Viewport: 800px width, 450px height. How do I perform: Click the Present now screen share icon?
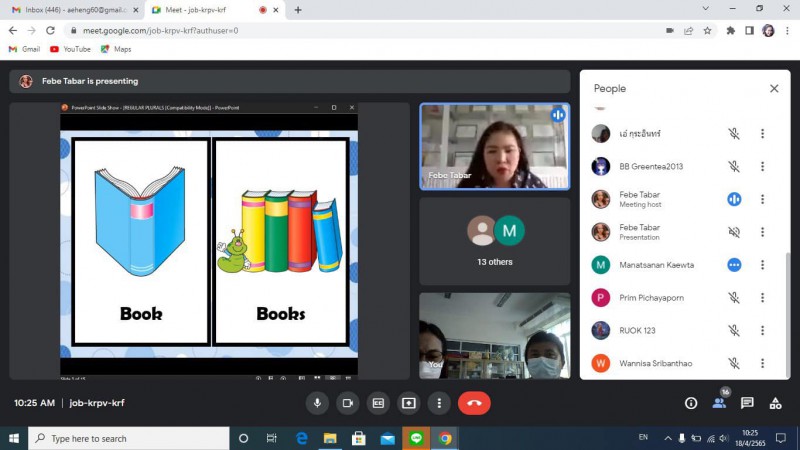pyautogui.click(x=408, y=403)
